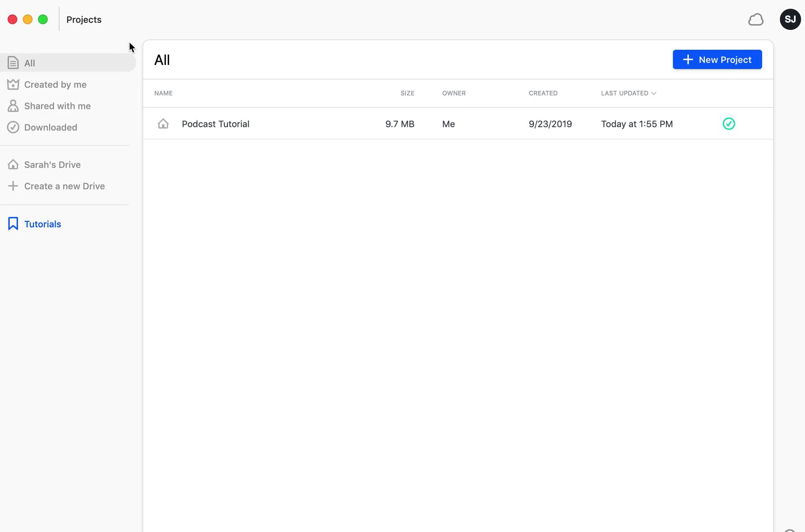
Task: Click the green checkmark status on Podcast Tutorial
Action: [x=728, y=124]
